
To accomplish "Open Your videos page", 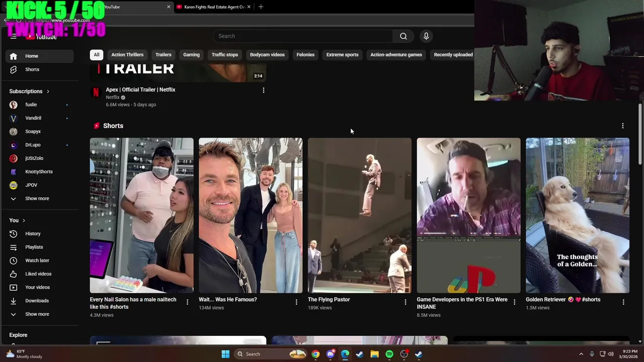I will [x=39, y=287].
